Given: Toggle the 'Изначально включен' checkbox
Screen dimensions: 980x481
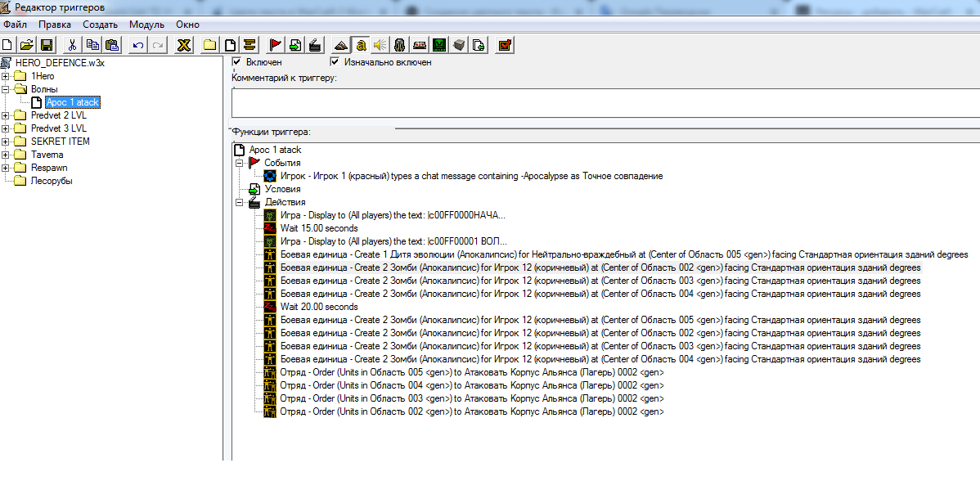Looking at the screenshot, I should [335, 62].
